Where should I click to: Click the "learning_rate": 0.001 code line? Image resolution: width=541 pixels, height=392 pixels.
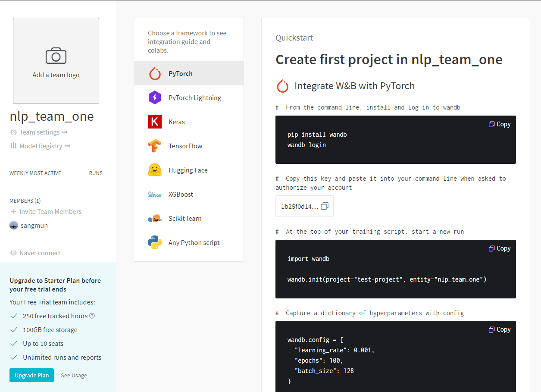coord(335,350)
